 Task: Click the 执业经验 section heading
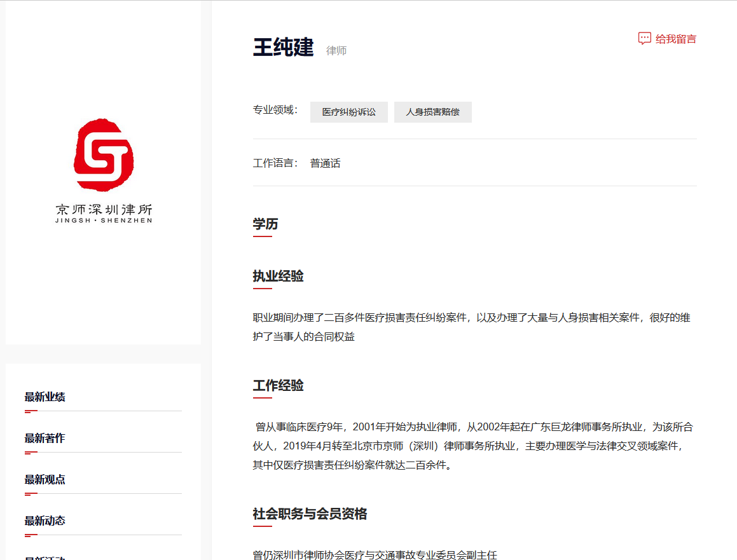[x=278, y=277]
